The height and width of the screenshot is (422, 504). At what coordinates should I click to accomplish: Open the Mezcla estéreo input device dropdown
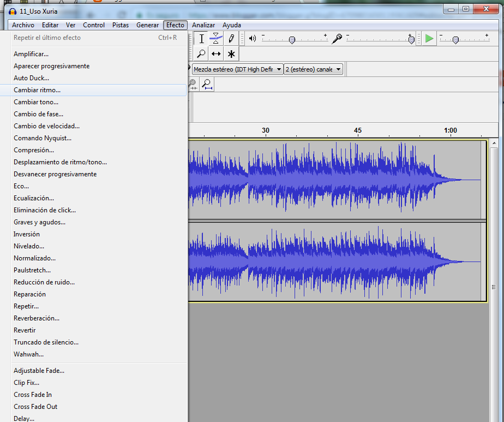click(x=237, y=69)
